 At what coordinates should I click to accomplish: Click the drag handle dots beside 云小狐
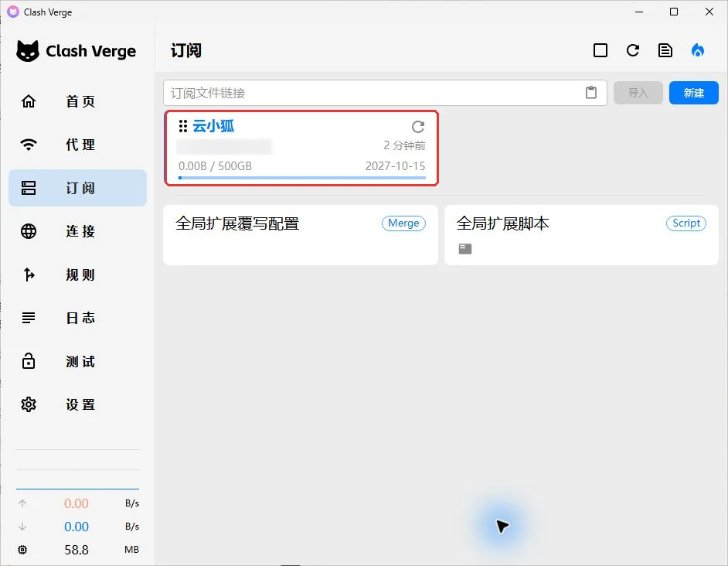click(x=183, y=126)
